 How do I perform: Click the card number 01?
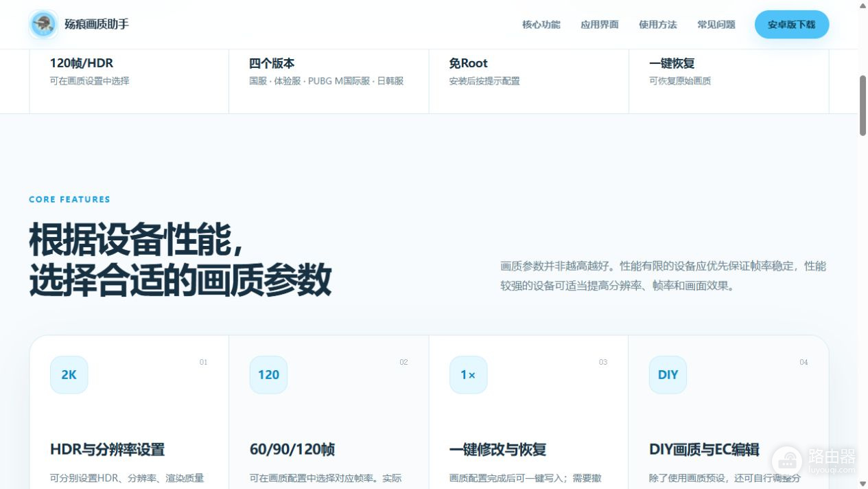203,362
